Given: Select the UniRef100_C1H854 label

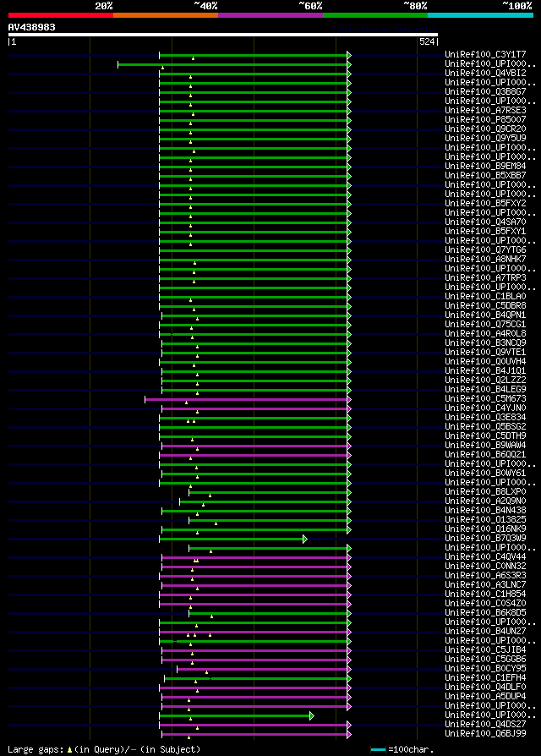Looking at the screenshot, I should coord(485,594).
